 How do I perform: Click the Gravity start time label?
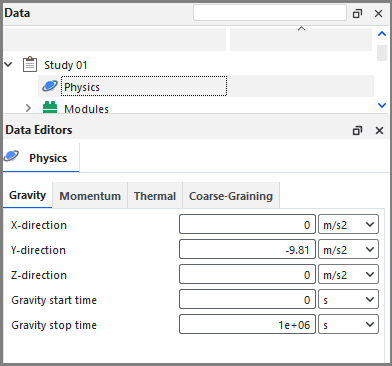[x=54, y=300]
